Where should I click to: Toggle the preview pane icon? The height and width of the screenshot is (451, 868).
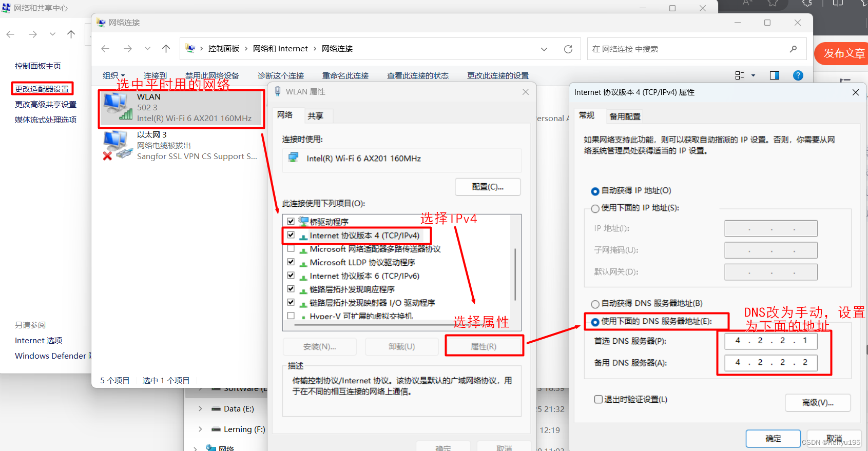[775, 75]
